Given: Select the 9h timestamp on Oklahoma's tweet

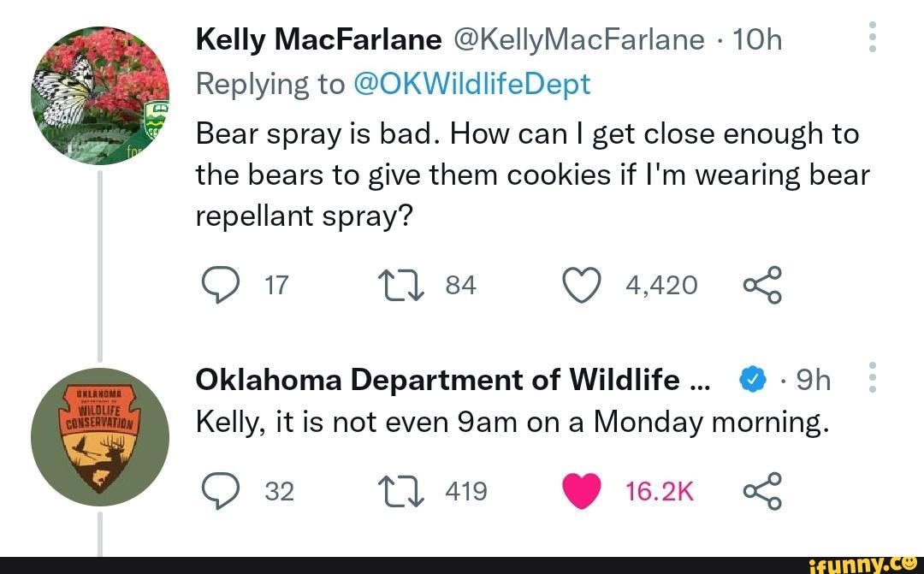Looking at the screenshot, I should pos(815,379).
